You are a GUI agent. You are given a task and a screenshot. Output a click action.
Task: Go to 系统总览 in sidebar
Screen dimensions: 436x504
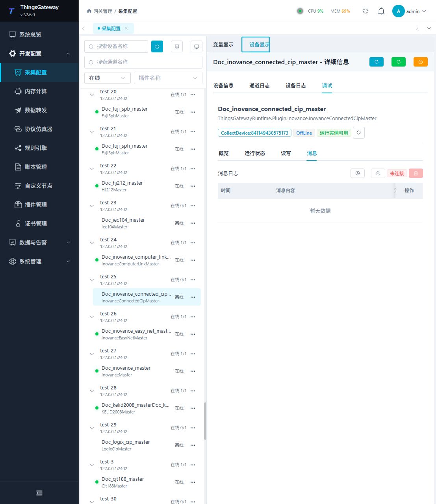[39, 35]
